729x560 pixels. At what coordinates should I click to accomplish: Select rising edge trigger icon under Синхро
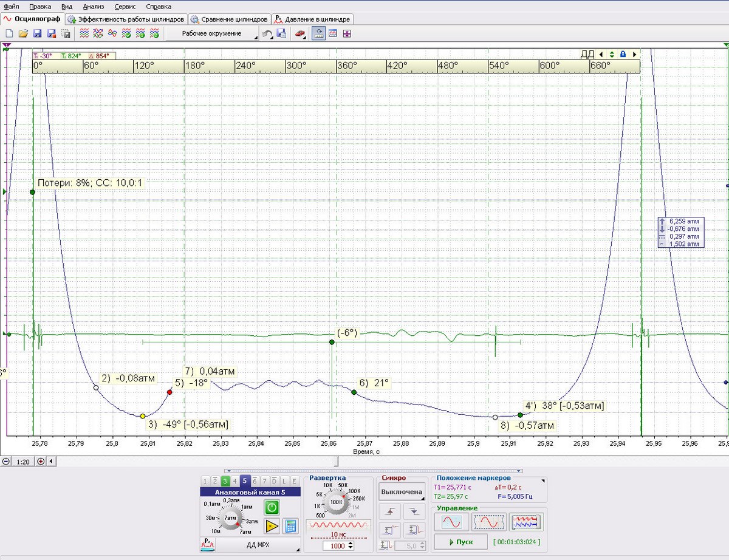point(389,511)
